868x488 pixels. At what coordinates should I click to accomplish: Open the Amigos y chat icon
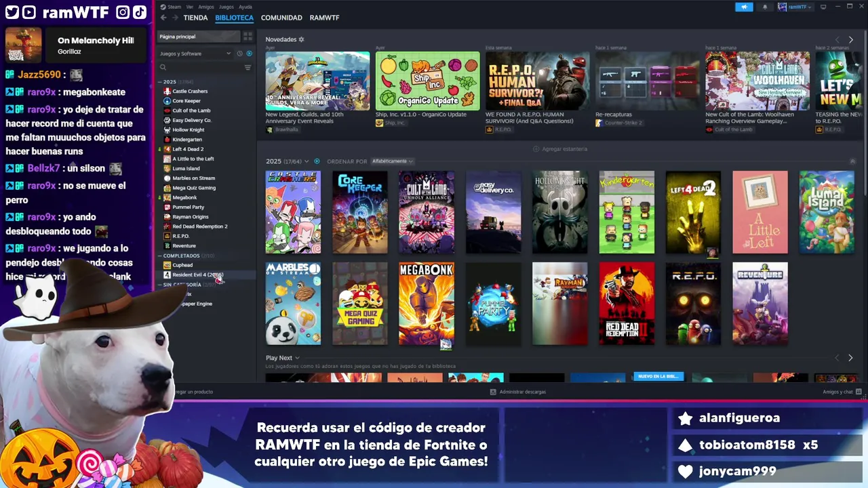(859, 392)
